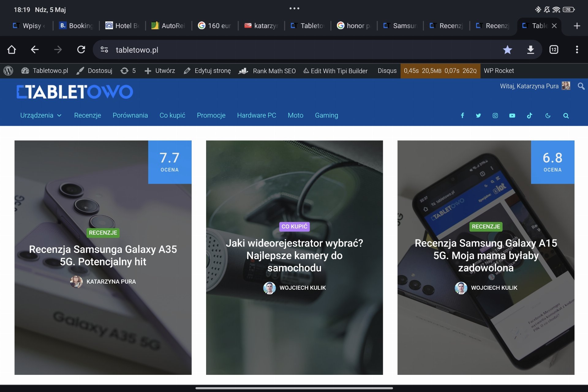Open the Recenzje nav item

[88, 115]
